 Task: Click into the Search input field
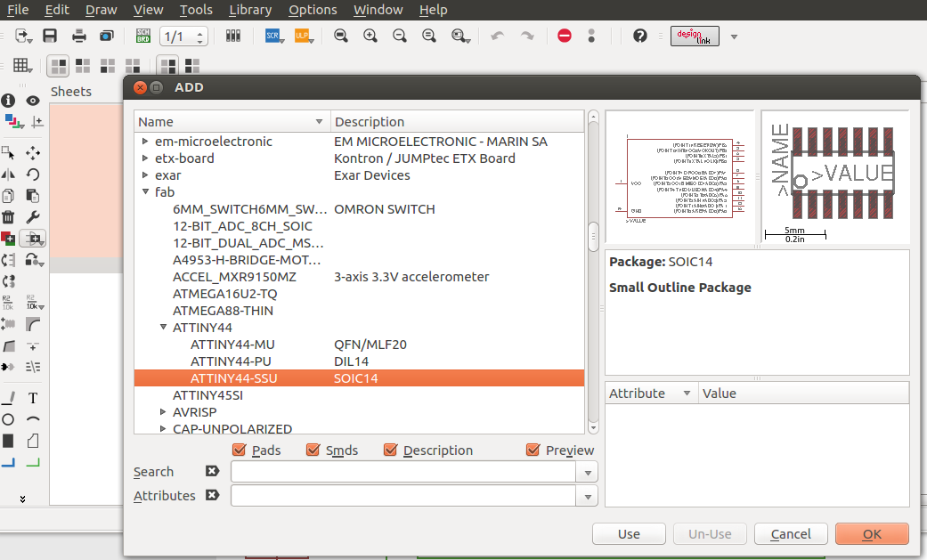[403, 472]
